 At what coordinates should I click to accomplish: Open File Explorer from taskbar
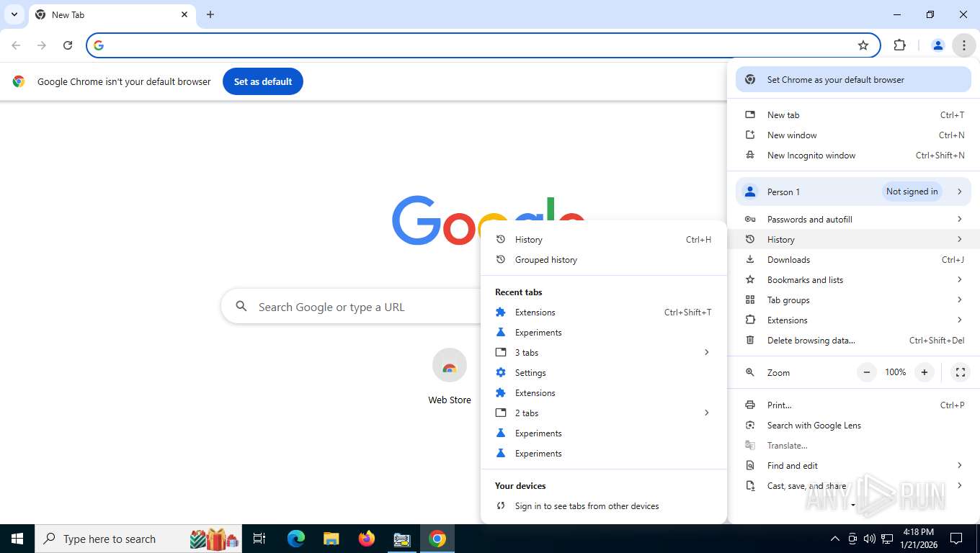[331, 539]
